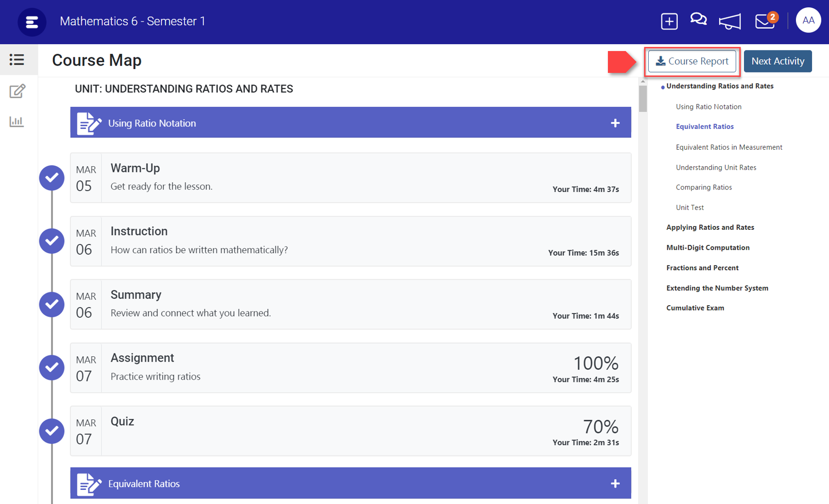Download the Course Report
The height and width of the screenshot is (504, 829).
tap(692, 61)
